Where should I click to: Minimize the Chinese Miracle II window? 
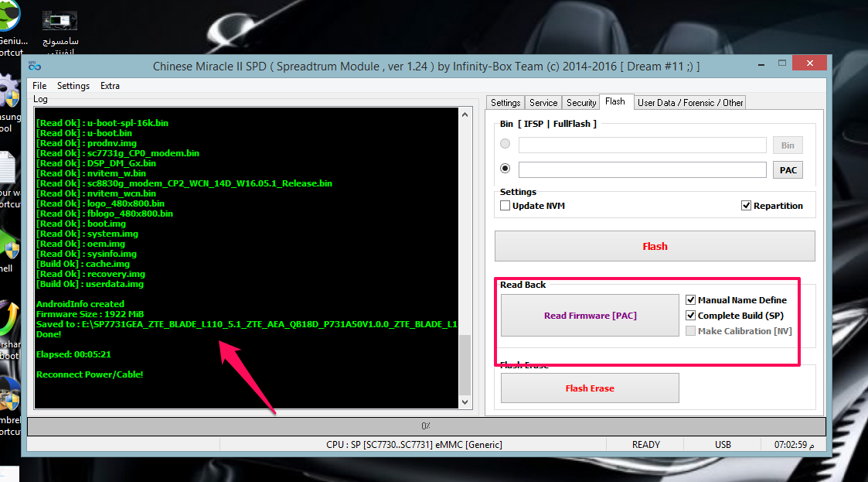click(761, 64)
